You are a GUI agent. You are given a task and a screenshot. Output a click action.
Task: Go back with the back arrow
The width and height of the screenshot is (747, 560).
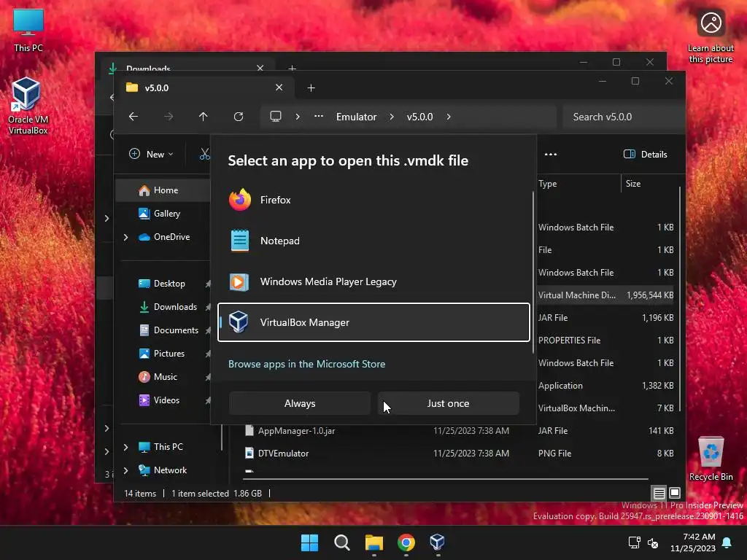click(x=133, y=117)
